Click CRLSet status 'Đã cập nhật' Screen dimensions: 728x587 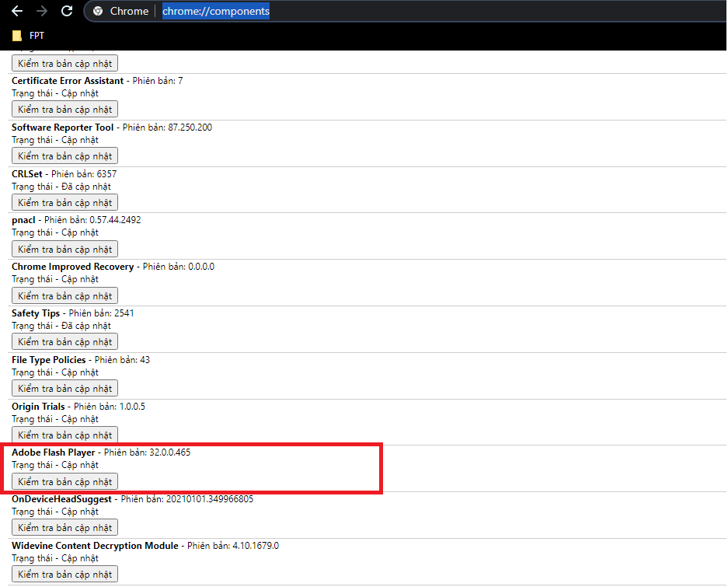click(x=86, y=187)
